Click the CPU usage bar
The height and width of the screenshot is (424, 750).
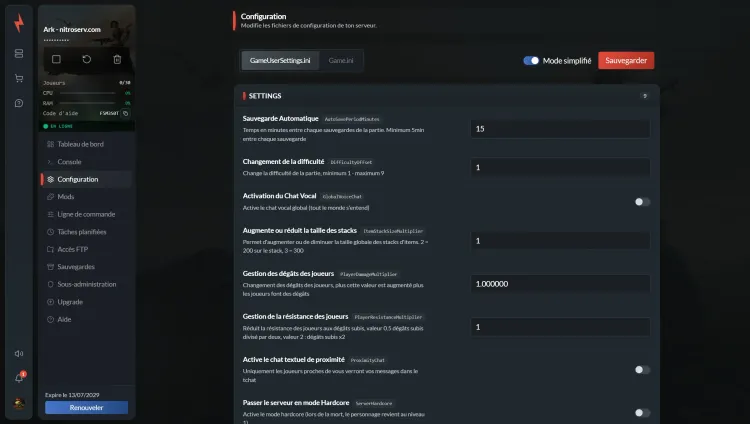tap(87, 93)
